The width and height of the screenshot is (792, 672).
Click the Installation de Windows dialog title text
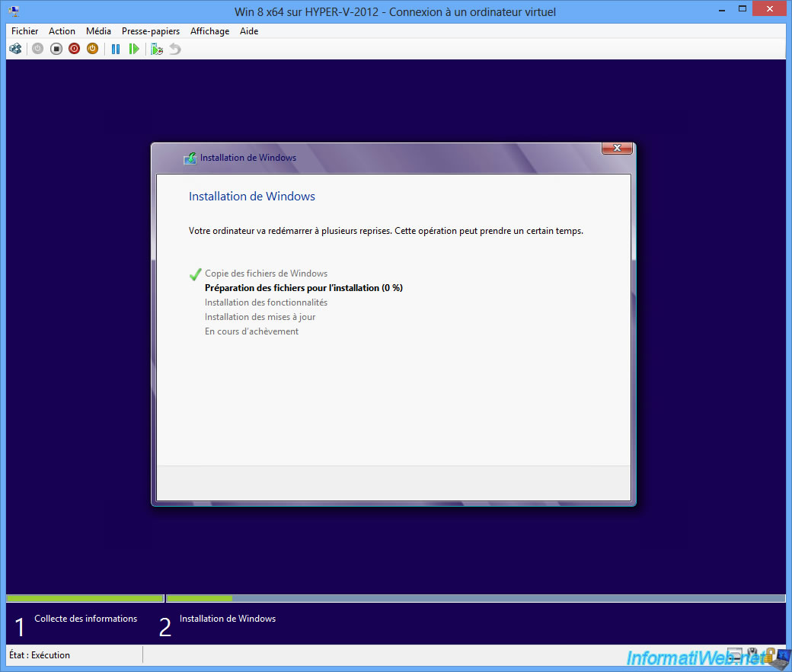[248, 158]
